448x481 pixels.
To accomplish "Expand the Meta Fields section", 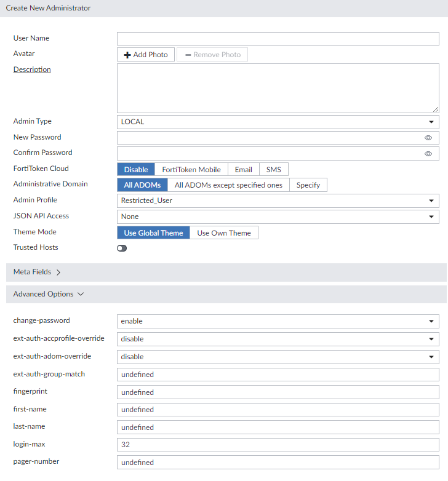I will (37, 272).
